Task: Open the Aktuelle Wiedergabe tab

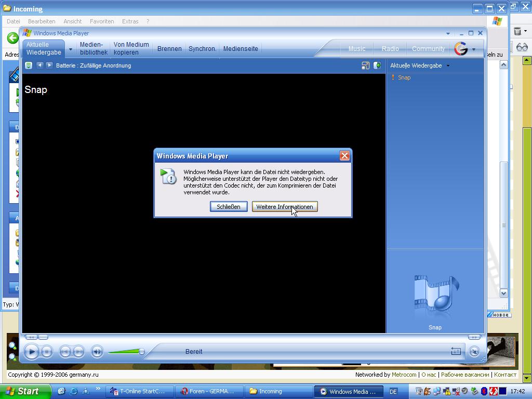Action: (44, 48)
